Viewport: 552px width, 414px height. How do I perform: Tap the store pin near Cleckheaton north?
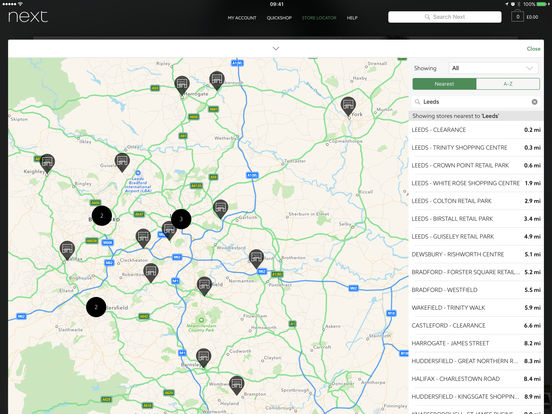coord(143,238)
